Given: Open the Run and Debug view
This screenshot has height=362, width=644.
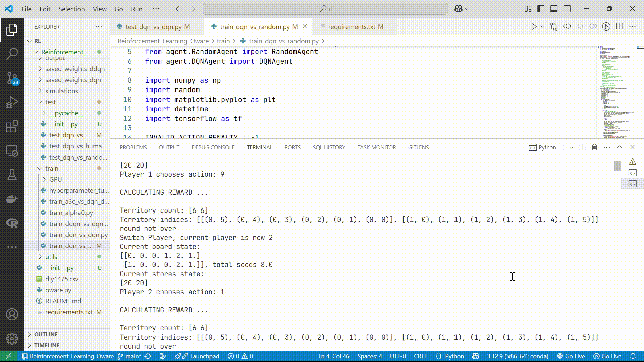Looking at the screenshot, I should (12, 102).
